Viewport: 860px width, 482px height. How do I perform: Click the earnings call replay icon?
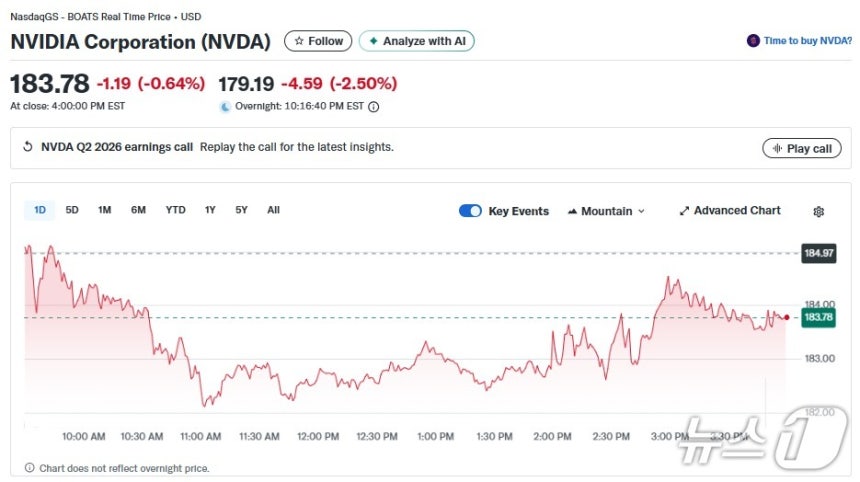click(28, 147)
